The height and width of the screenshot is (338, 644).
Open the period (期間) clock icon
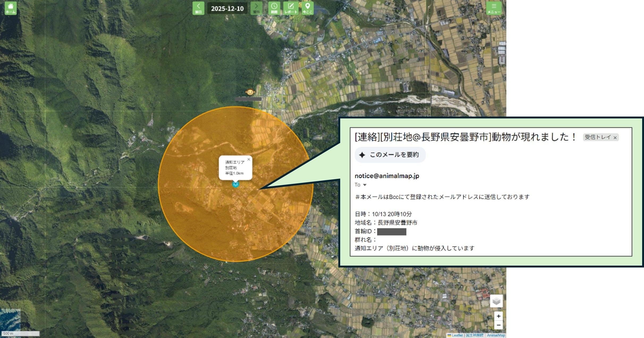click(x=274, y=8)
